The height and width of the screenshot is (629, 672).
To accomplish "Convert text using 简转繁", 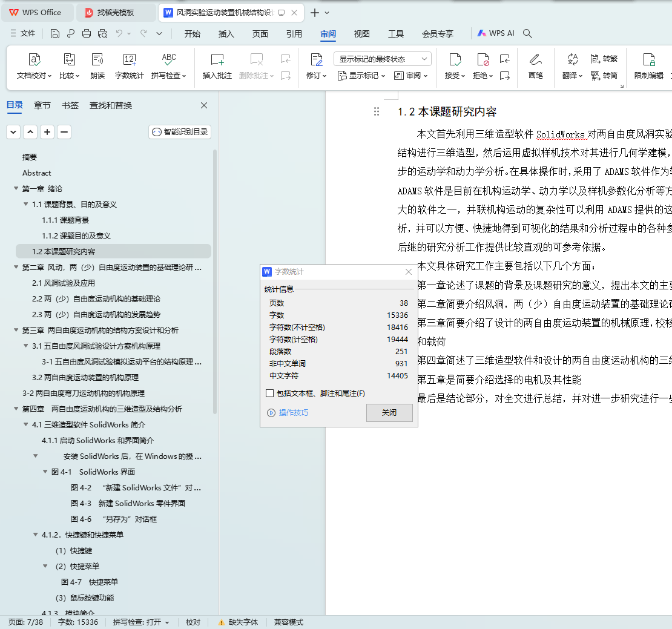I will 604,59.
